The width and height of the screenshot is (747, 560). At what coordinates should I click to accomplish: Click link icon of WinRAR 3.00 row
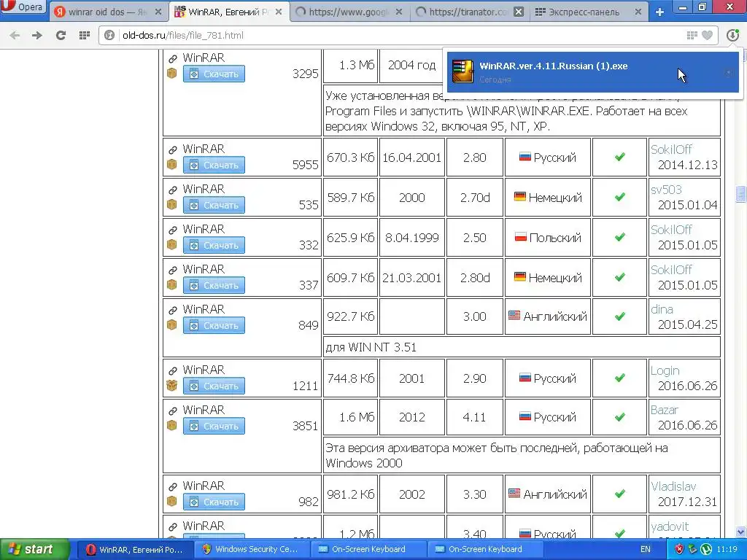pyautogui.click(x=172, y=310)
